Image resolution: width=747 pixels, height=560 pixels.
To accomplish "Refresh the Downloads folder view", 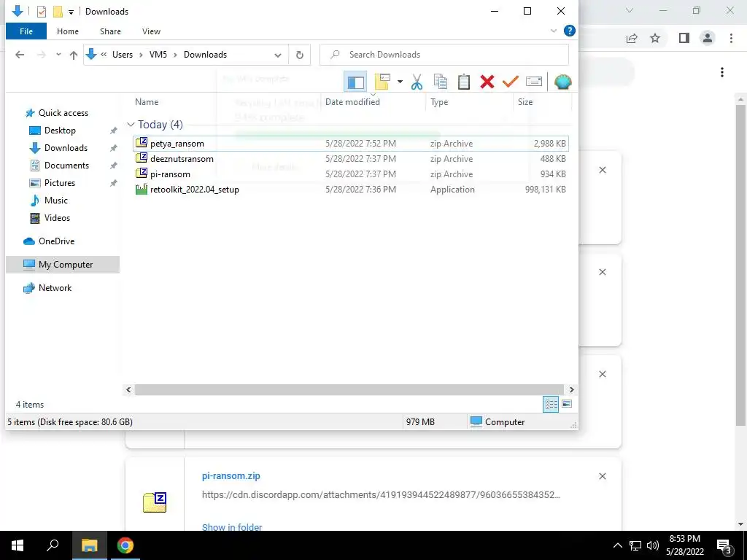I will [x=300, y=55].
